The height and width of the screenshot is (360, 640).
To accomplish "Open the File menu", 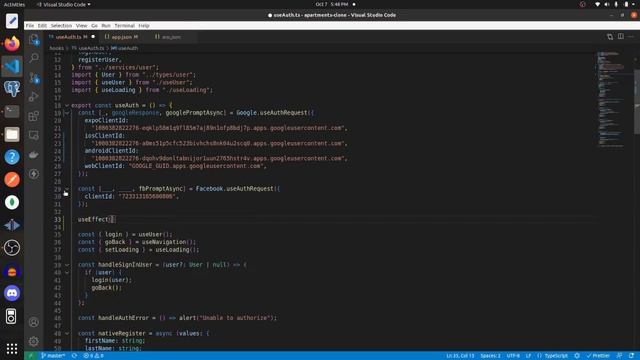I will click(30, 26).
